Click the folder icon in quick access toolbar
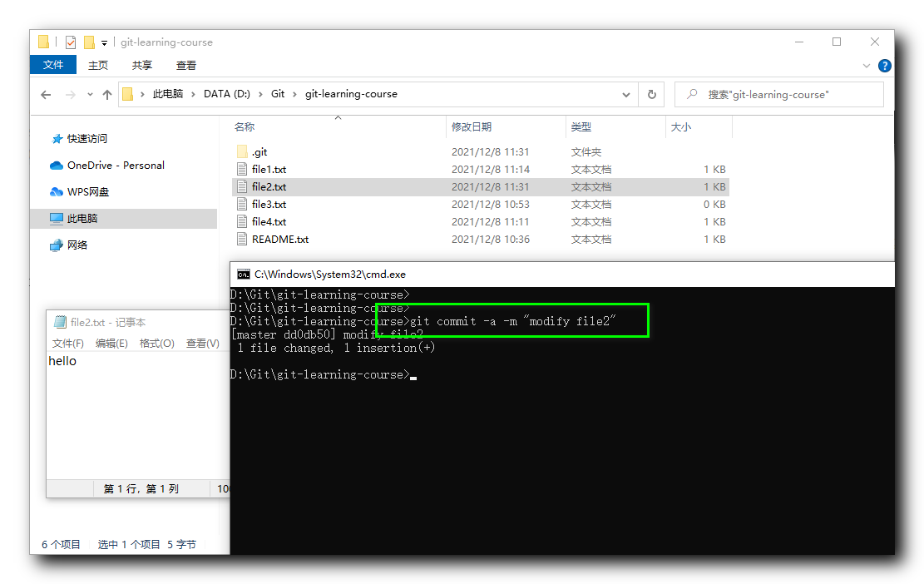The height and width of the screenshot is (584, 924). 42,41
